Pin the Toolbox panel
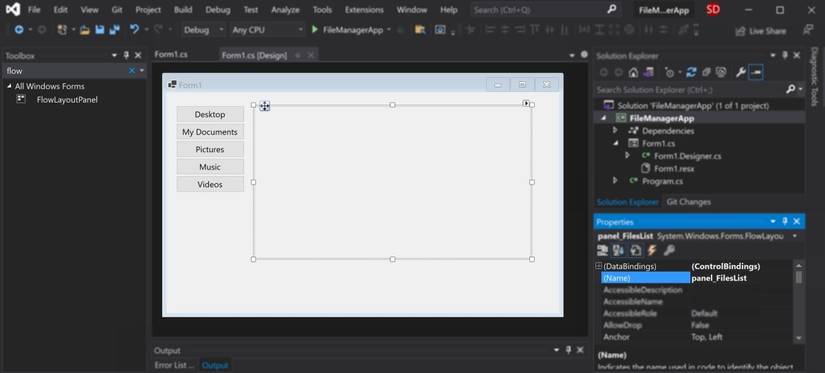Viewport: 825px width, 373px height. click(x=126, y=55)
